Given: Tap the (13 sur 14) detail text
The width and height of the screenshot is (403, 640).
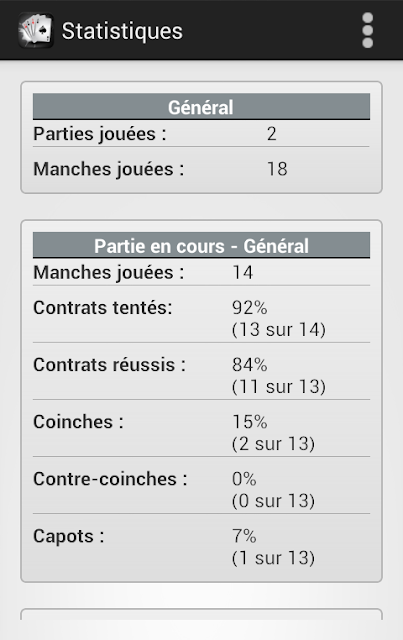Looking at the screenshot, I should tap(279, 330).
